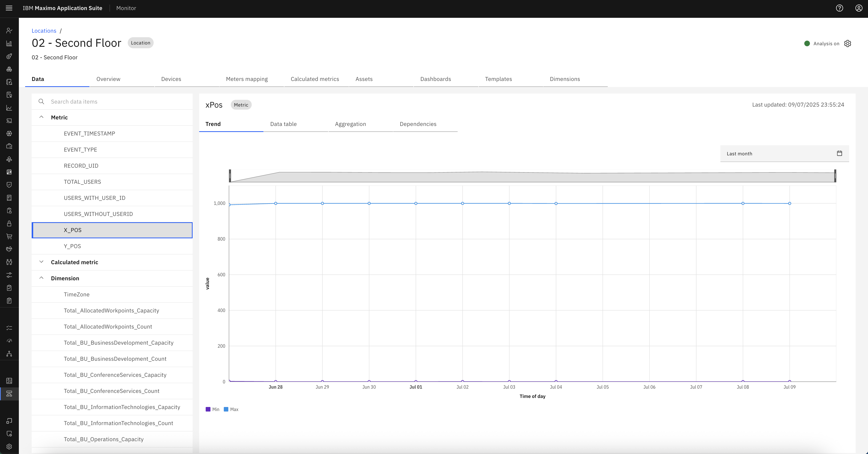868x454 pixels.
Task: Go to the Locations breadcrumb link
Action: point(44,31)
